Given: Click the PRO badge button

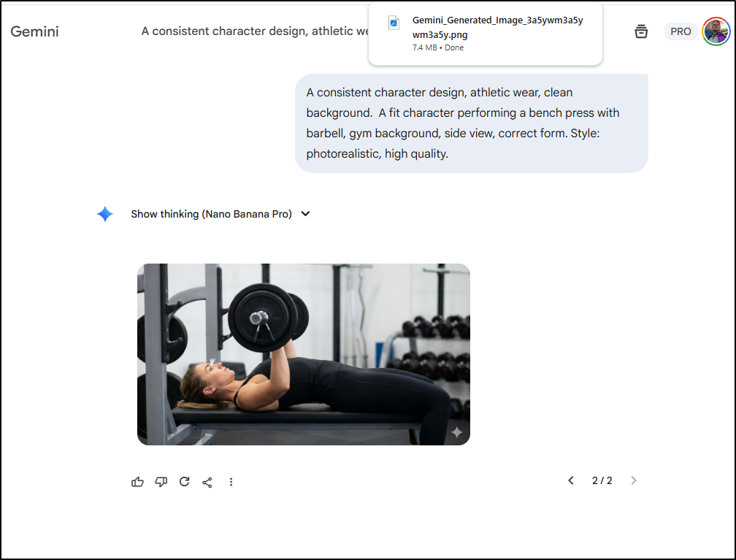Looking at the screenshot, I should (681, 31).
